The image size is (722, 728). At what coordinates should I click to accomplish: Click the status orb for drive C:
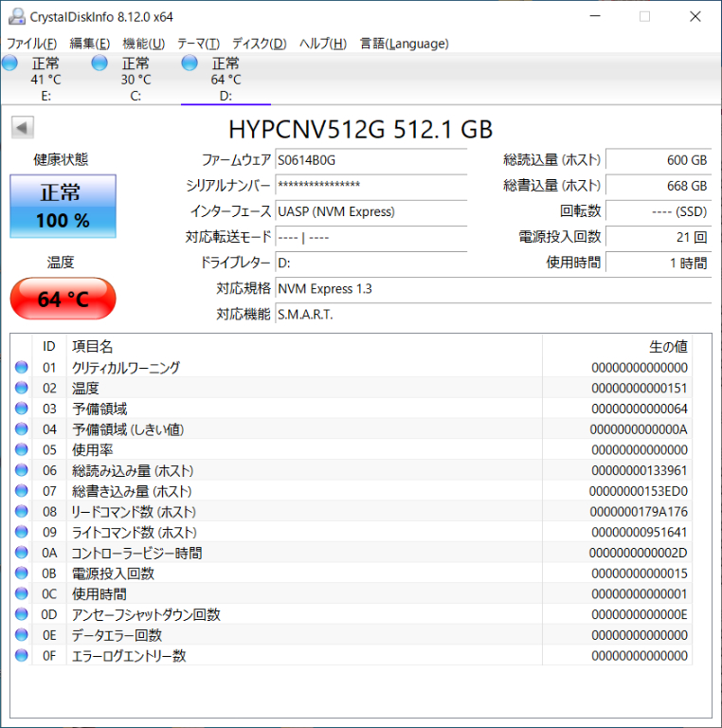99,64
